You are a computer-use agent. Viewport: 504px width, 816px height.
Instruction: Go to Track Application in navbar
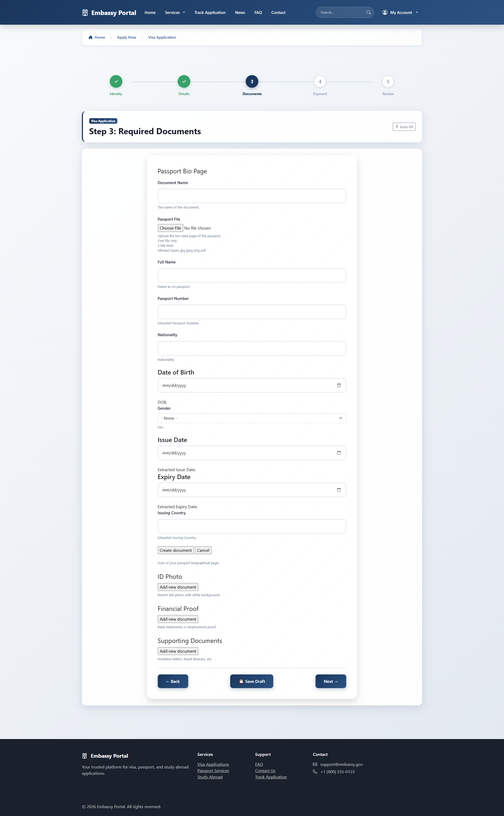pyautogui.click(x=210, y=13)
